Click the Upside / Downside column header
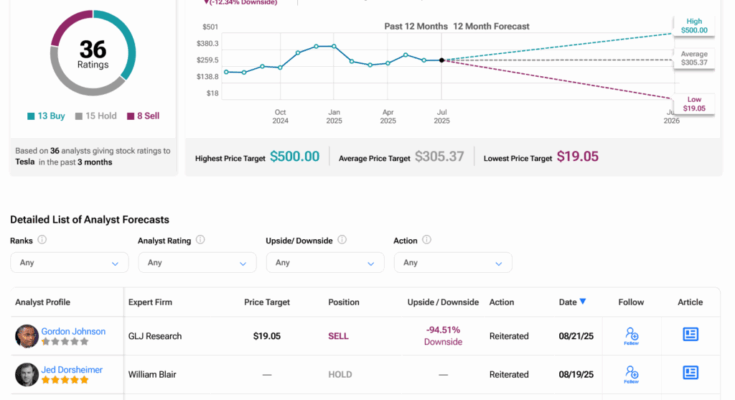This screenshot has height=400, width=735. tap(443, 302)
